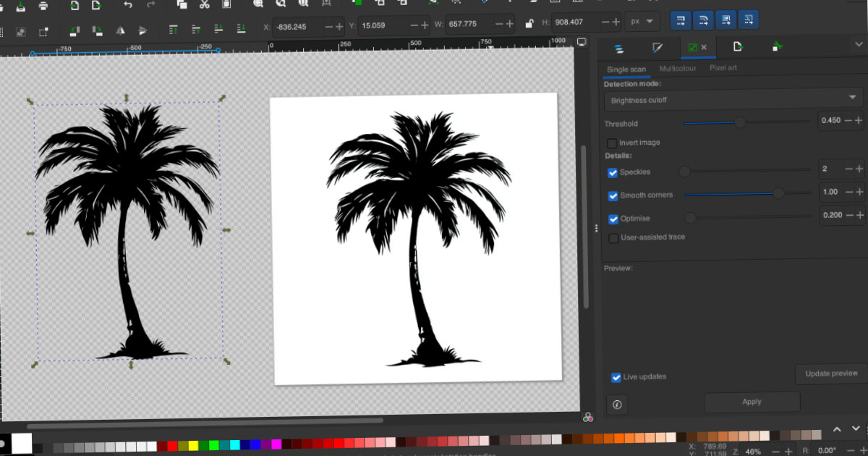Click the Paste clipboard icon
The height and width of the screenshot is (456, 868).
tap(227, 5)
